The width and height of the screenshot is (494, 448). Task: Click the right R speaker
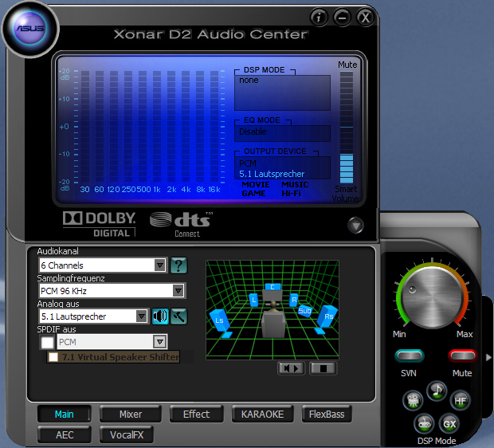(x=294, y=300)
